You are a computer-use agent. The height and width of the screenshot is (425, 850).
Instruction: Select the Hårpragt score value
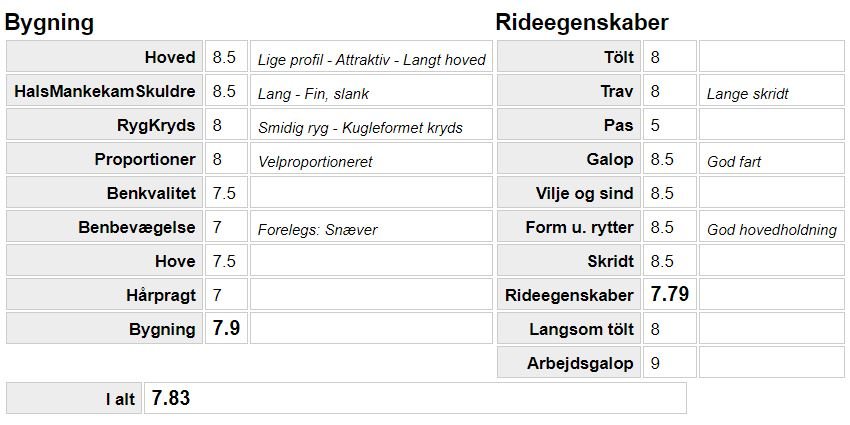click(217, 295)
